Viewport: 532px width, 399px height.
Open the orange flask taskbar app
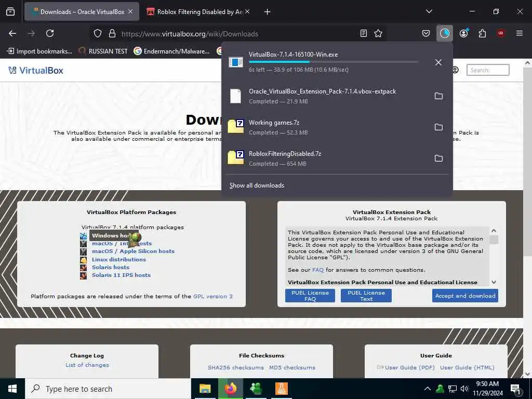[281, 389]
